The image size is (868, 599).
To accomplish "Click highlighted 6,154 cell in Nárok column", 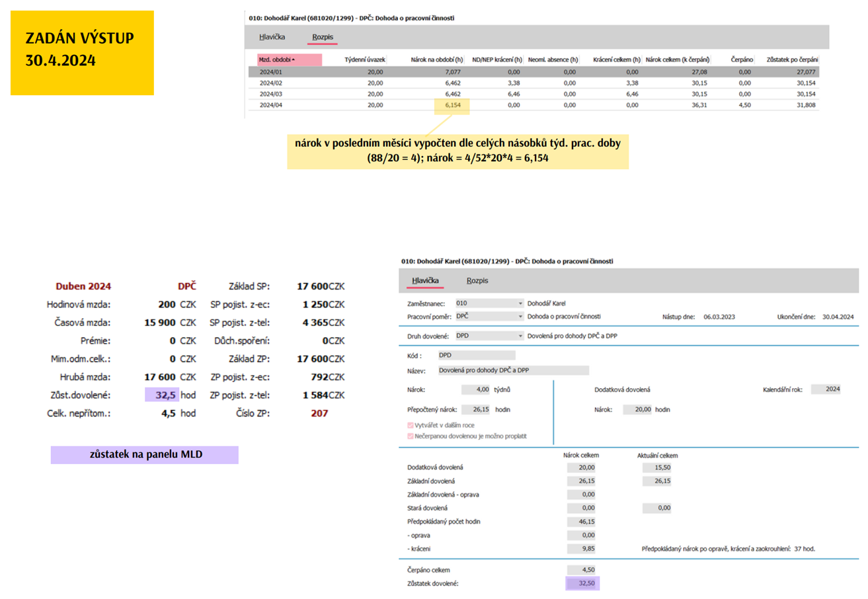I will pyautogui.click(x=452, y=104).
